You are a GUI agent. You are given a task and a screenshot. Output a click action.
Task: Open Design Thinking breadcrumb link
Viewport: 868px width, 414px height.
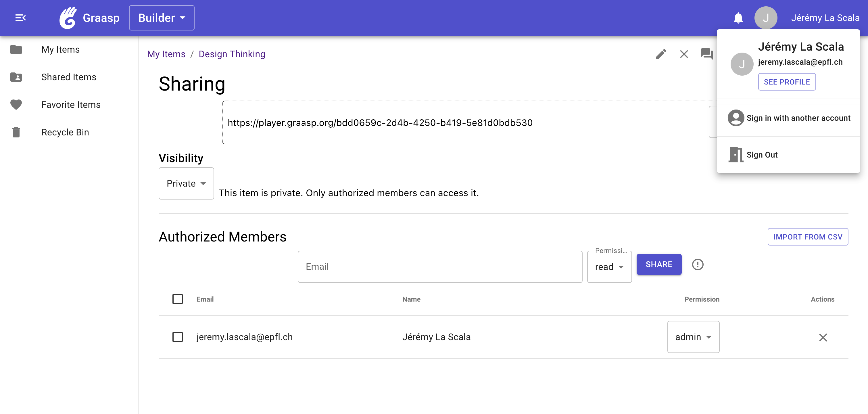[232, 54]
